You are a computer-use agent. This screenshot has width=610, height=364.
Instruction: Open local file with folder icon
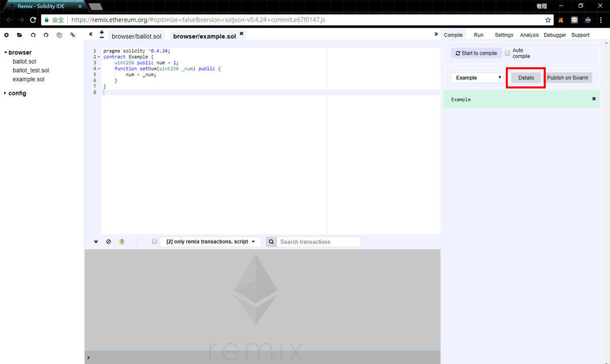pyautogui.click(x=20, y=35)
